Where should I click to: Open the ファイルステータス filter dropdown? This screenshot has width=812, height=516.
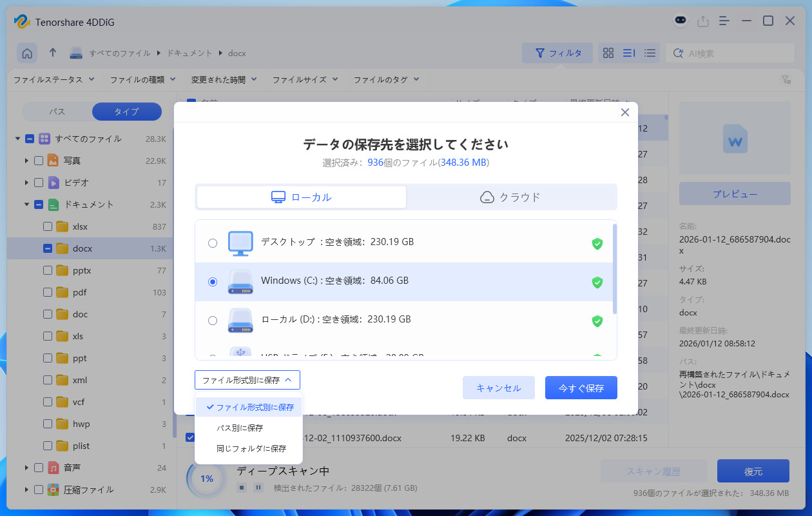point(53,80)
